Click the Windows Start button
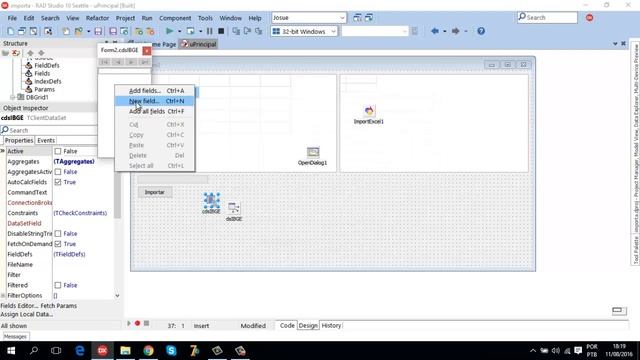The height and width of the screenshot is (360, 640). (x=11, y=351)
